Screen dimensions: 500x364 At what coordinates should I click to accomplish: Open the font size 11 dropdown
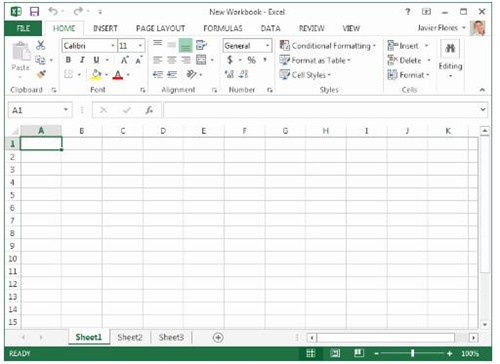[x=140, y=46]
